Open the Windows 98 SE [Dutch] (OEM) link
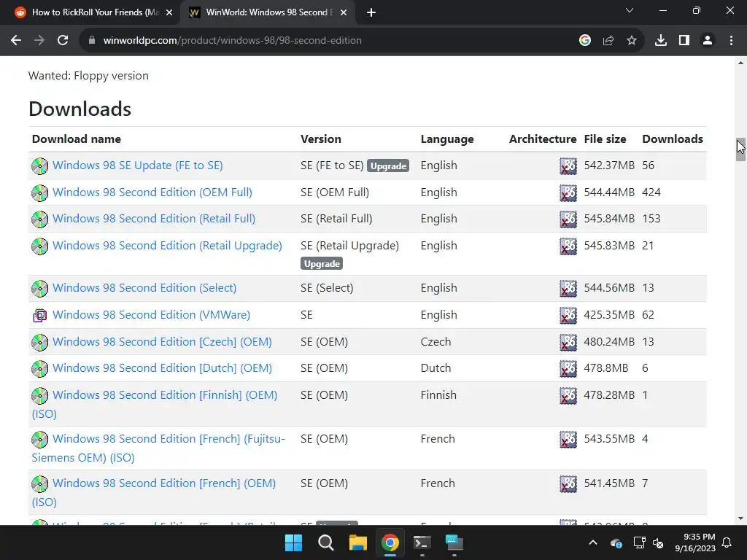The width and height of the screenshot is (747, 560). (162, 367)
